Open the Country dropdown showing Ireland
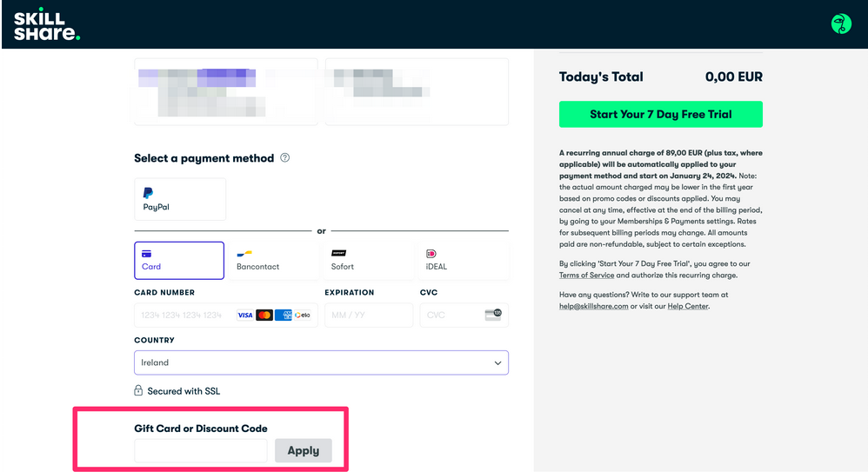 click(x=321, y=362)
